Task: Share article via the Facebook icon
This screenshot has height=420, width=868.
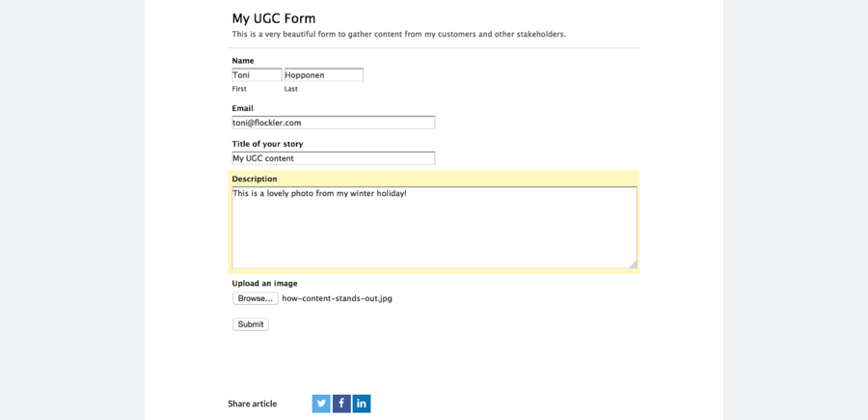Action: pos(341,404)
